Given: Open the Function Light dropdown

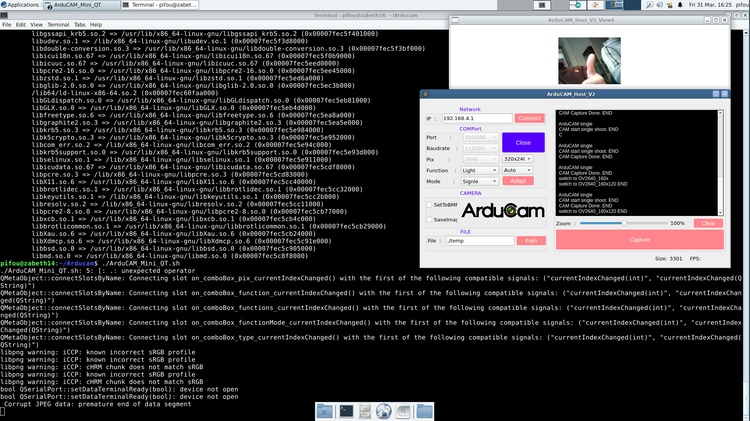Looking at the screenshot, I should coord(480,170).
